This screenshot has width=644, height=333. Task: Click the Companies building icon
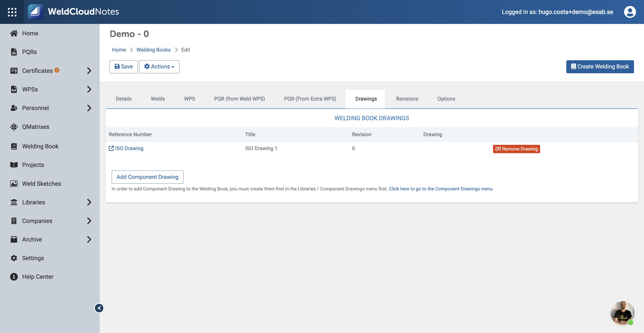tap(14, 221)
